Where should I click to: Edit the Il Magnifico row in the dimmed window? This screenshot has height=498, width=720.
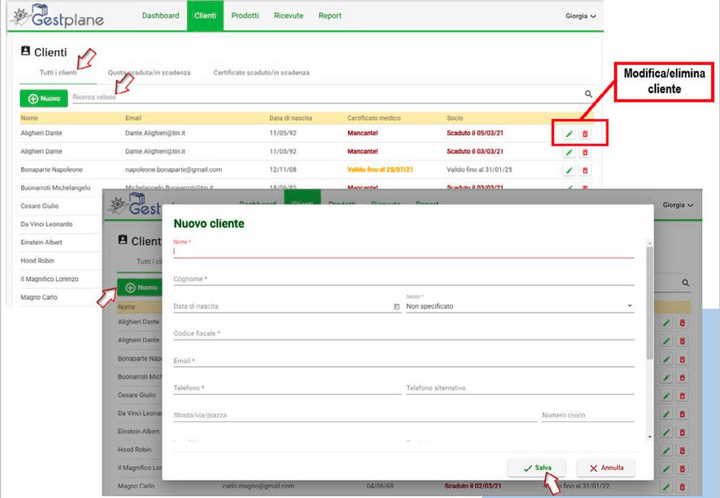tap(666, 469)
